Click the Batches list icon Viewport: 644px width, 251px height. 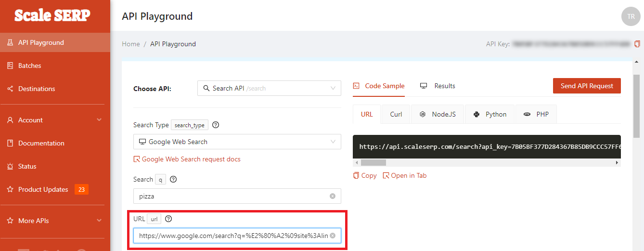click(10, 66)
